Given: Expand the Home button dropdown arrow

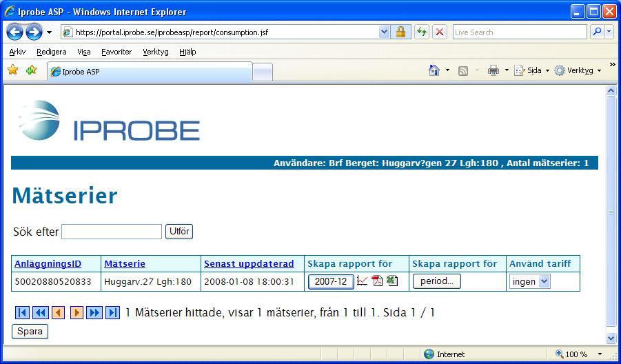Looking at the screenshot, I should pyautogui.click(x=447, y=70).
